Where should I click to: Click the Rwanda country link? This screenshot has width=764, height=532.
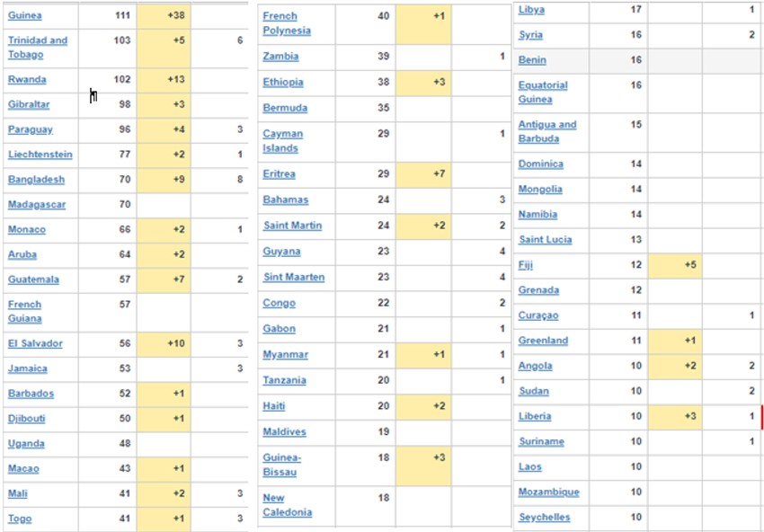coord(27,80)
